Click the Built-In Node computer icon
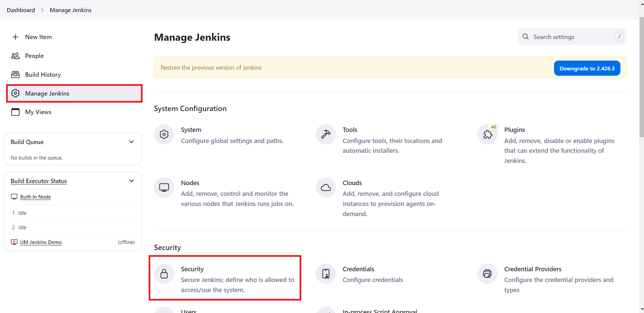Viewport: 644px width, 313px height. coord(14,197)
